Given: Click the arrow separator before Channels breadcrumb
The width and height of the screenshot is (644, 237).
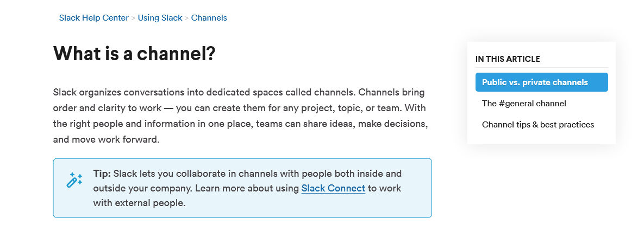Looking at the screenshot, I should click(x=186, y=18).
